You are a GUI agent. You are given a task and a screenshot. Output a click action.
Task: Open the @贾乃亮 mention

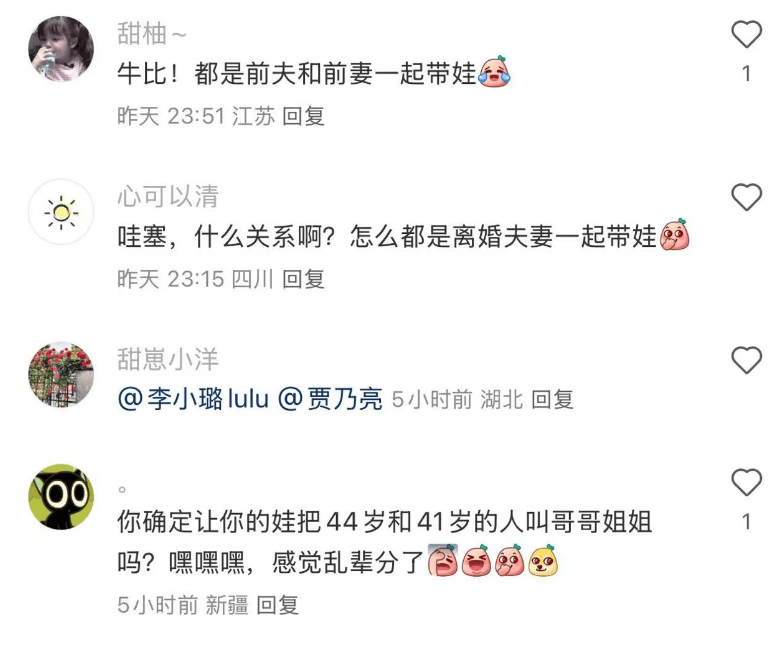[330, 399]
